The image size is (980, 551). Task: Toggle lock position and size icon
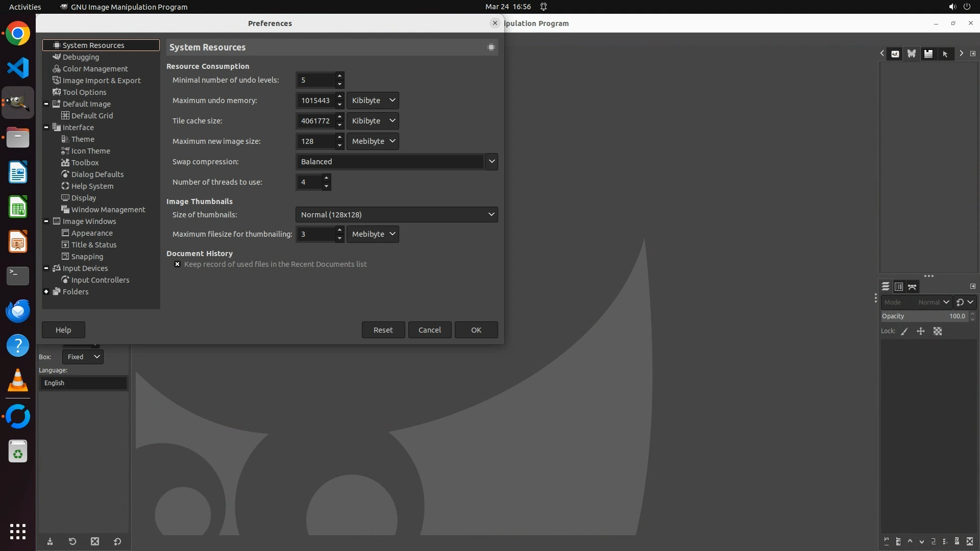(921, 331)
